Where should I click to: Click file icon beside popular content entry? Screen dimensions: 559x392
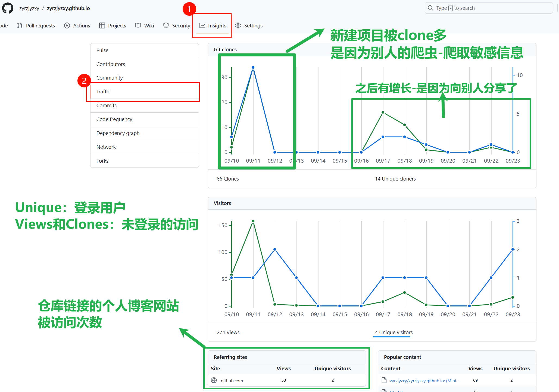coord(384,380)
